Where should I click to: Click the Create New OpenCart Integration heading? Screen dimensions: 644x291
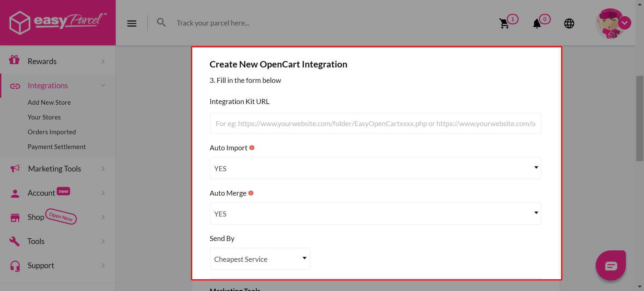pyautogui.click(x=278, y=64)
